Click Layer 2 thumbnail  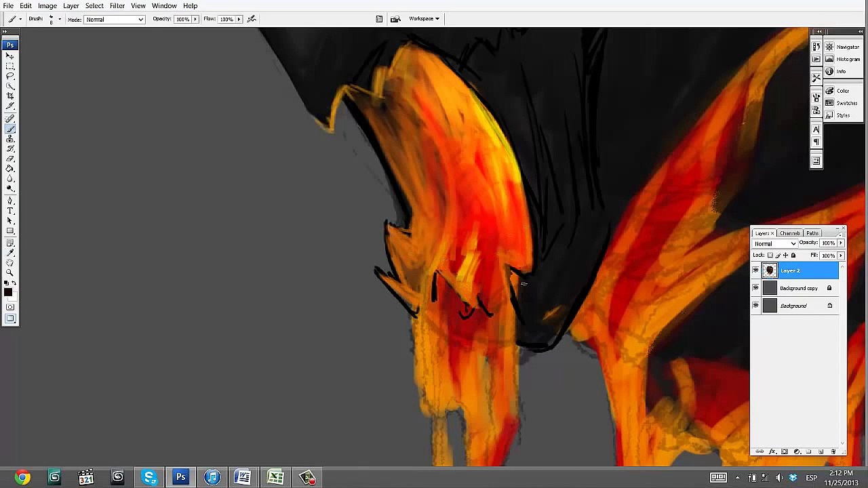(x=770, y=270)
